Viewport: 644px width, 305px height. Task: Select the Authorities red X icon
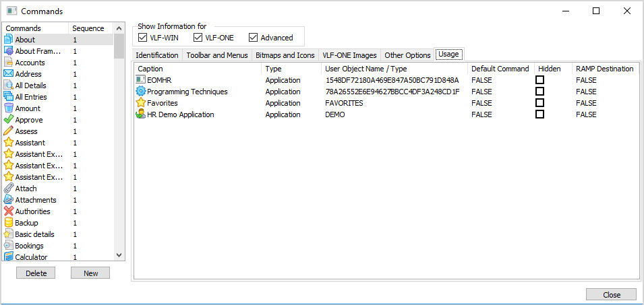[x=9, y=211]
